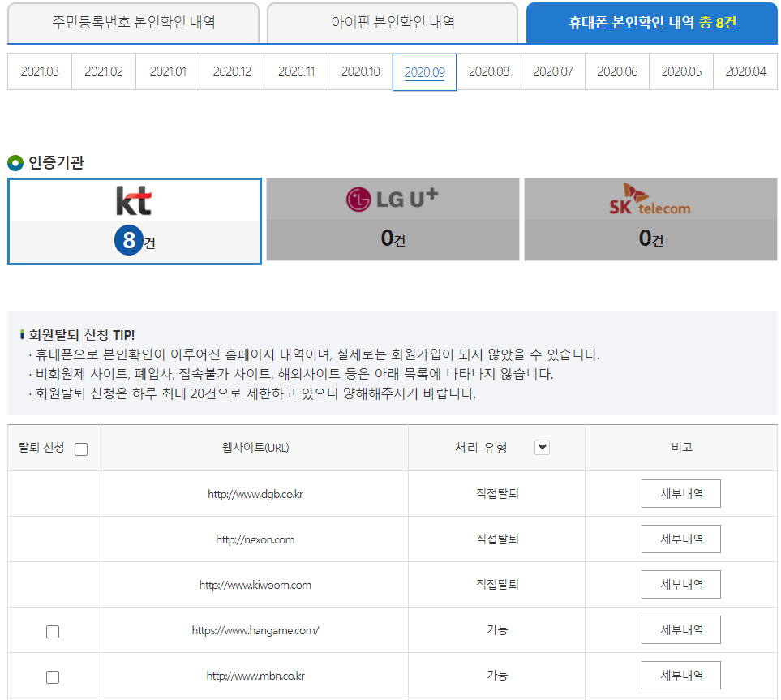Check the checkbox for hangame.com row
This screenshot has width=781, height=700.
tap(53, 630)
